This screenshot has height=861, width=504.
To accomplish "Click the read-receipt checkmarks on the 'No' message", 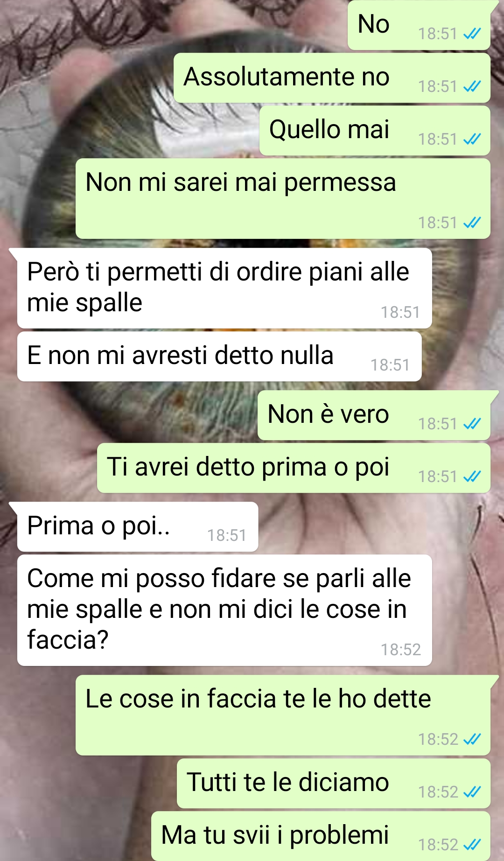I will [472, 34].
